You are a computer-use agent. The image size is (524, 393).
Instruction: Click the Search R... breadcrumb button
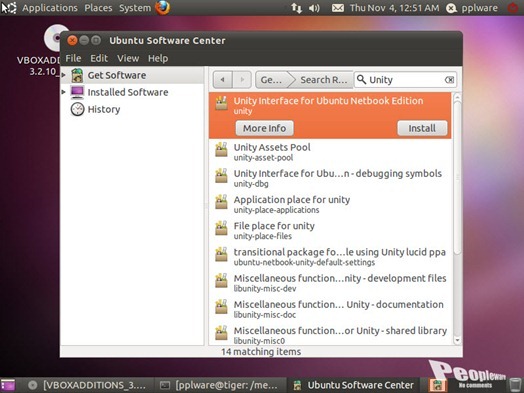click(x=323, y=80)
